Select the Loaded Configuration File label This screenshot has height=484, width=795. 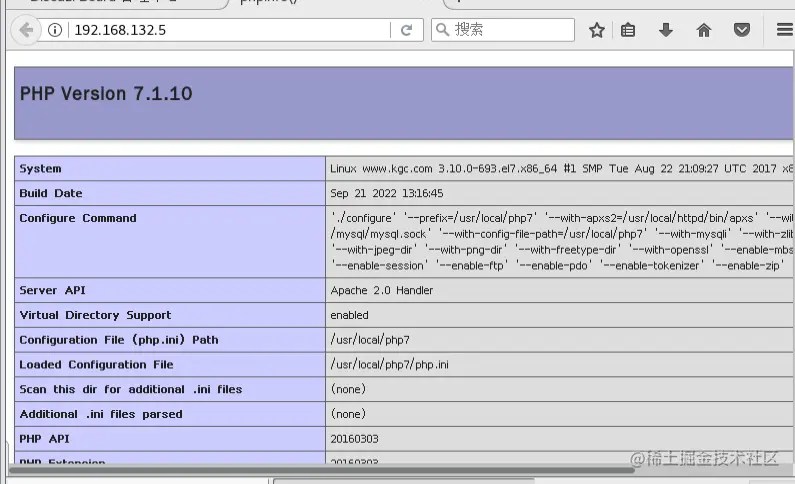pyautogui.click(x=96, y=365)
